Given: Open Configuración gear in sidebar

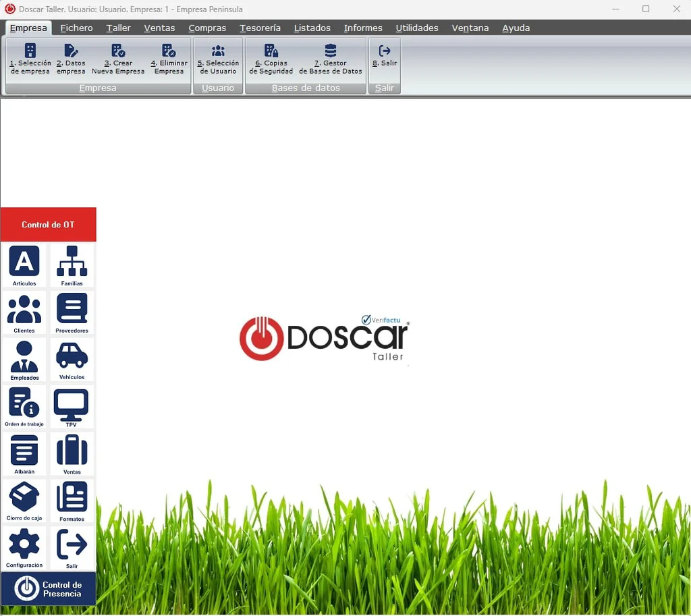Looking at the screenshot, I should point(24,548).
